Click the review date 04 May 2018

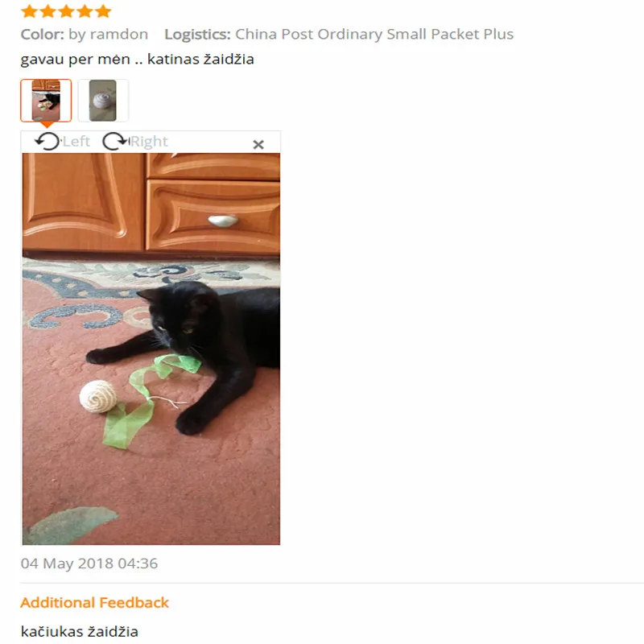89,563
